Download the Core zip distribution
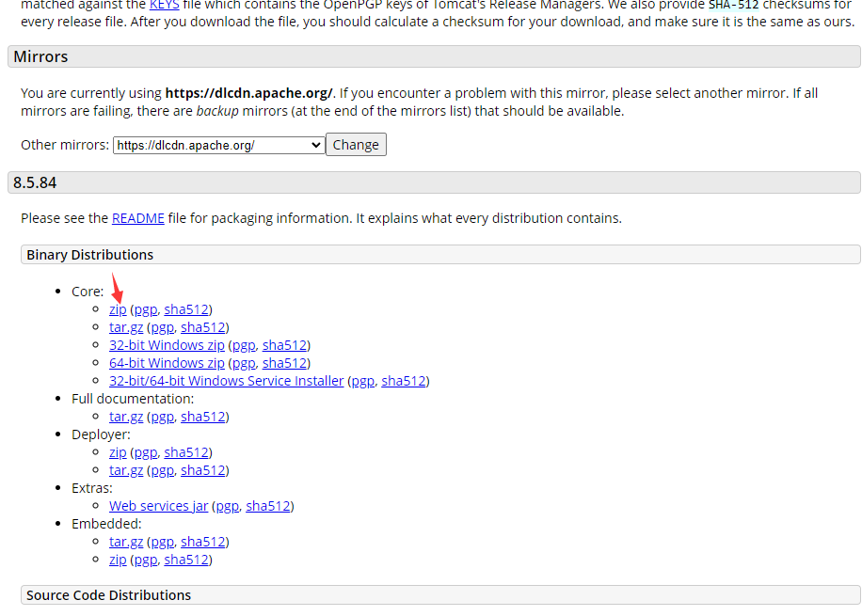The height and width of the screenshot is (616, 862). (x=118, y=309)
